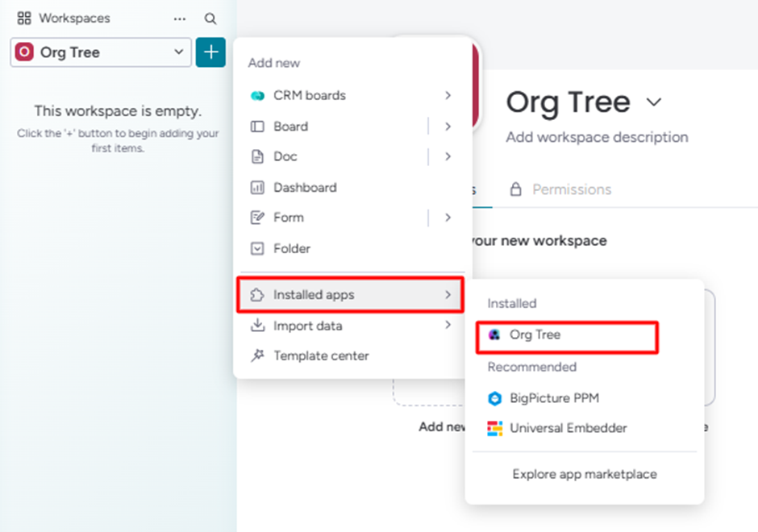Open the Installed apps menu entry
This screenshot has width=758, height=532.
tap(351, 295)
